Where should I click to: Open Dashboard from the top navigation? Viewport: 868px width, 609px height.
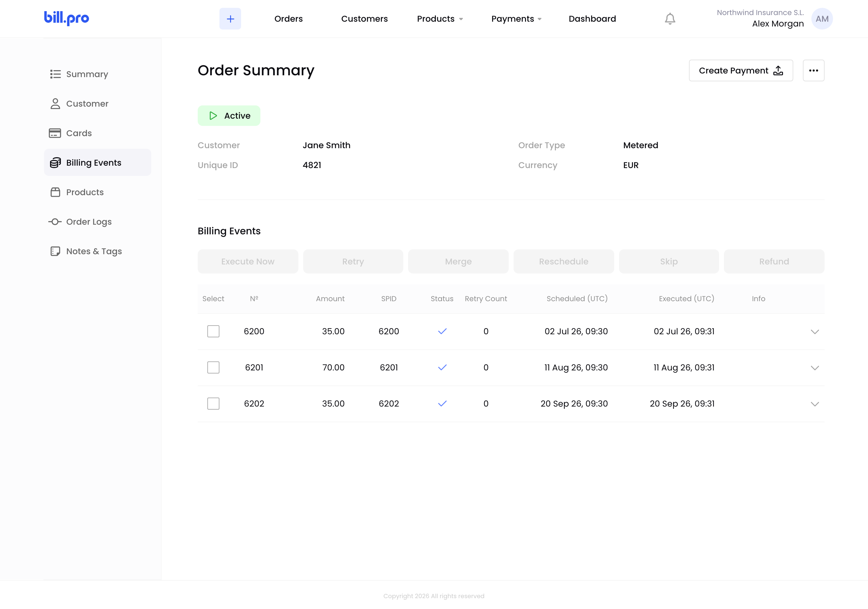pyautogui.click(x=593, y=19)
